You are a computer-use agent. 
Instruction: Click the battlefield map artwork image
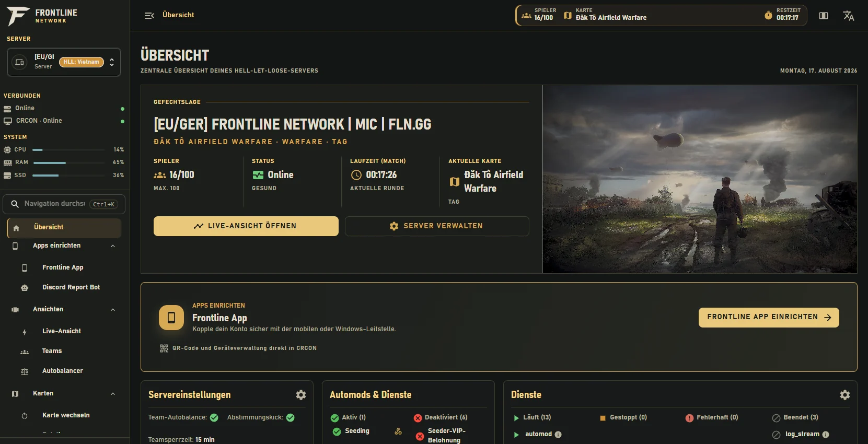(x=700, y=179)
